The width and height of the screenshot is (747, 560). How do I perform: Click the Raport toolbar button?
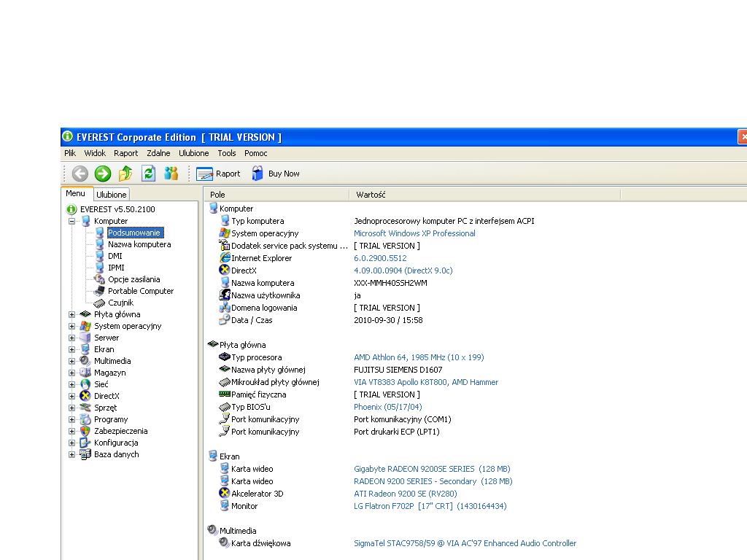pyautogui.click(x=218, y=174)
